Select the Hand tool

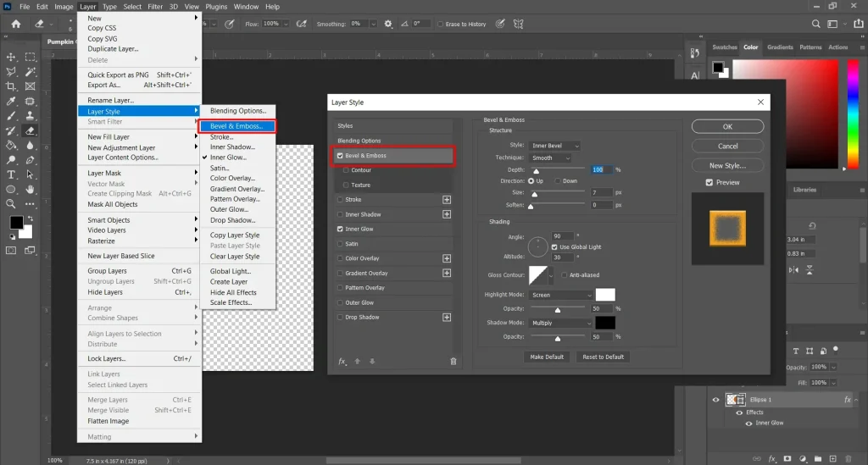click(31, 190)
